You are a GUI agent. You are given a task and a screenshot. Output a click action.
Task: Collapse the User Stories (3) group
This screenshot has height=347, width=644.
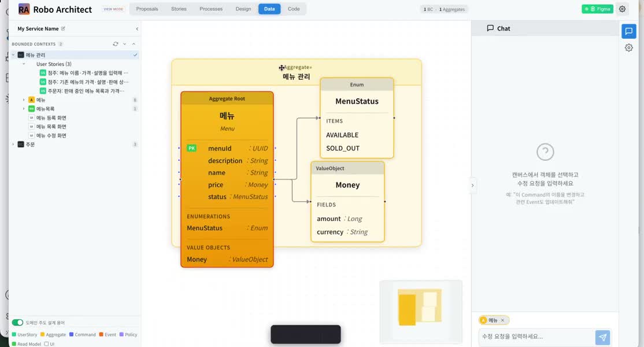click(x=23, y=64)
